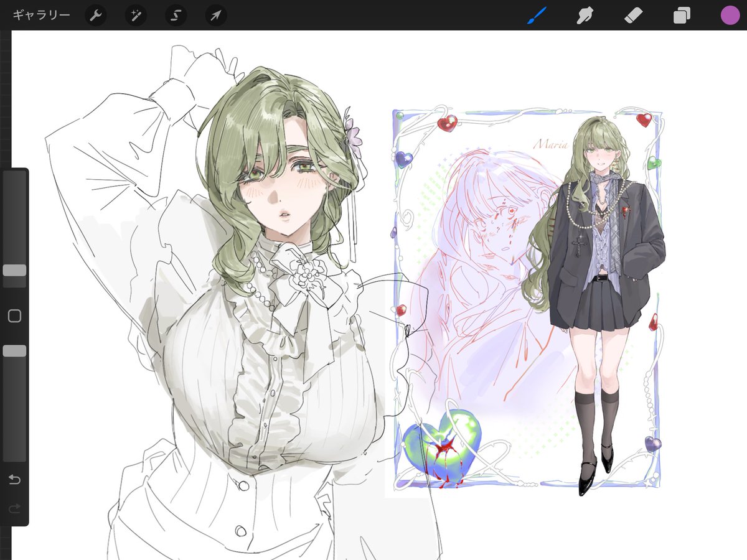
Task: Tap the redo arrow in sidebar
Action: point(14,508)
